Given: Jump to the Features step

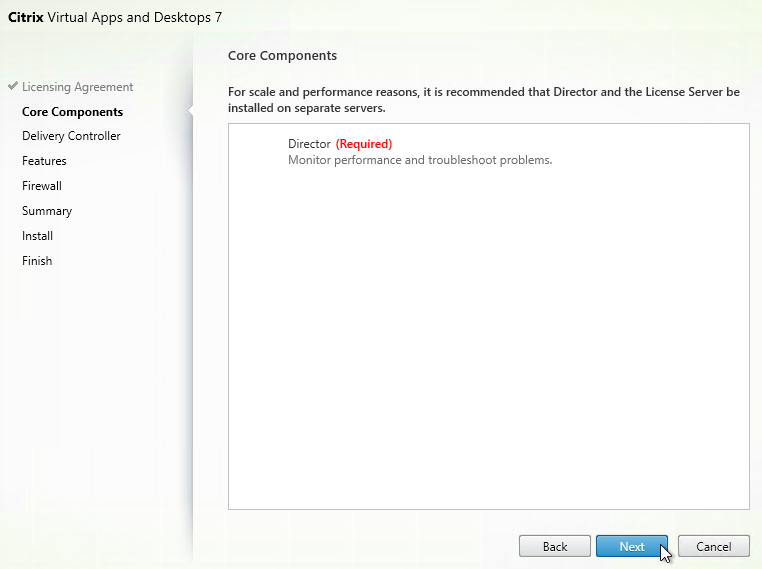Looking at the screenshot, I should 44,161.
